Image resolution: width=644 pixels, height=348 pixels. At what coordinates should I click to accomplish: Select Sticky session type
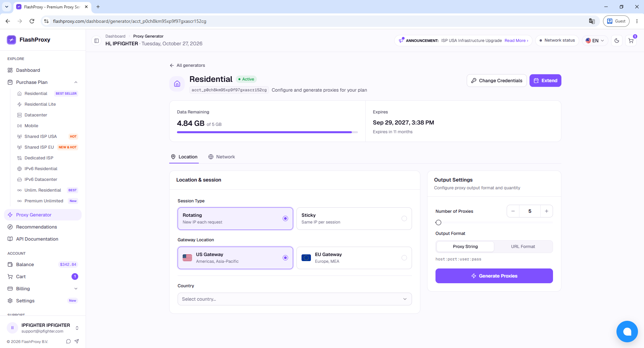click(354, 218)
